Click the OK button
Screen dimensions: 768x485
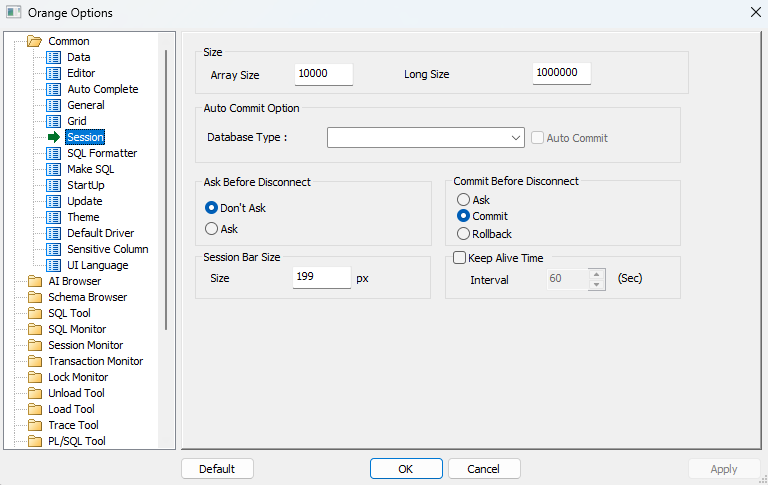[x=406, y=469]
